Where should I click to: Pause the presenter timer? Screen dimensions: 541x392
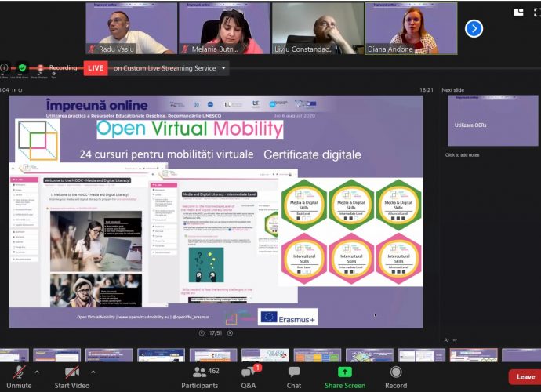[14, 90]
